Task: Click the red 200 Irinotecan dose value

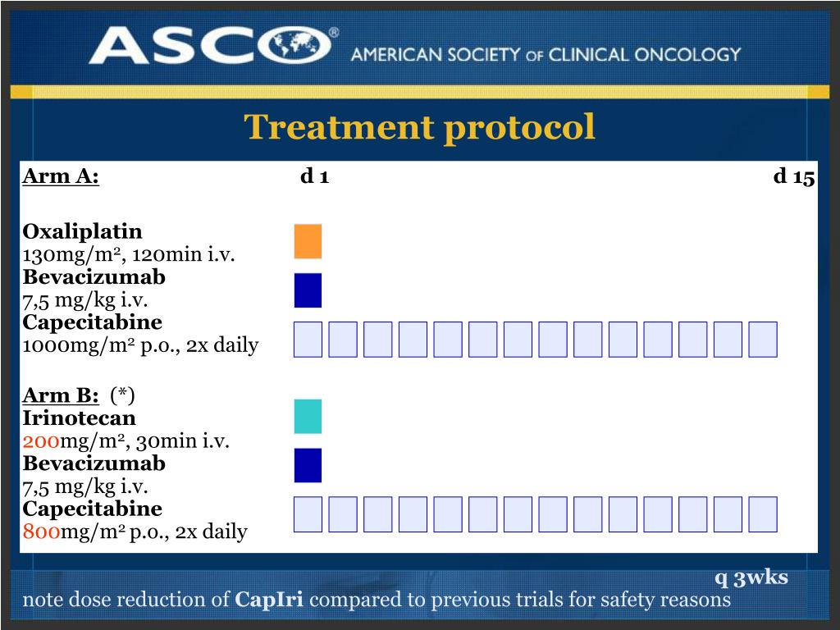Action: (41, 441)
